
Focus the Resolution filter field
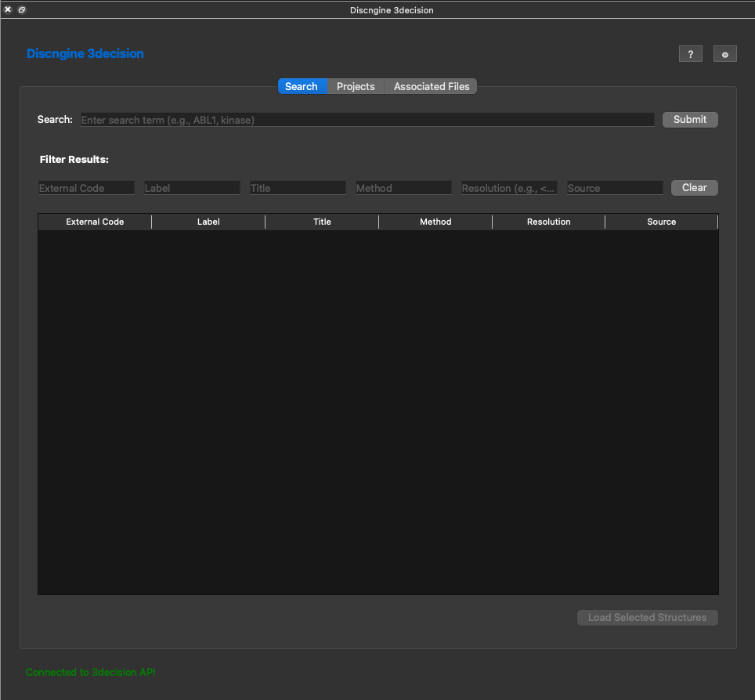click(509, 188)
